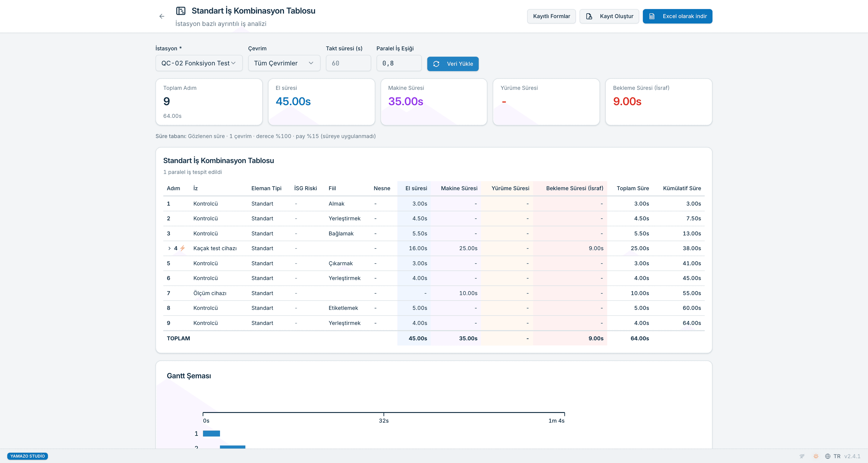Screen dimensions: 868x463
Task: Load data with Veri Yükle
Action: 453,64
